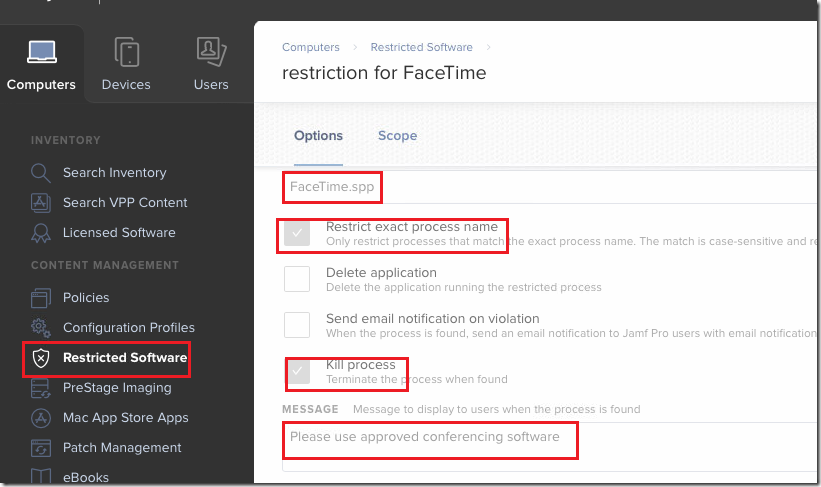Open Search VPP Content in sidebar
This screenshot has width=821, height=487.
click(x=125, y=203)
